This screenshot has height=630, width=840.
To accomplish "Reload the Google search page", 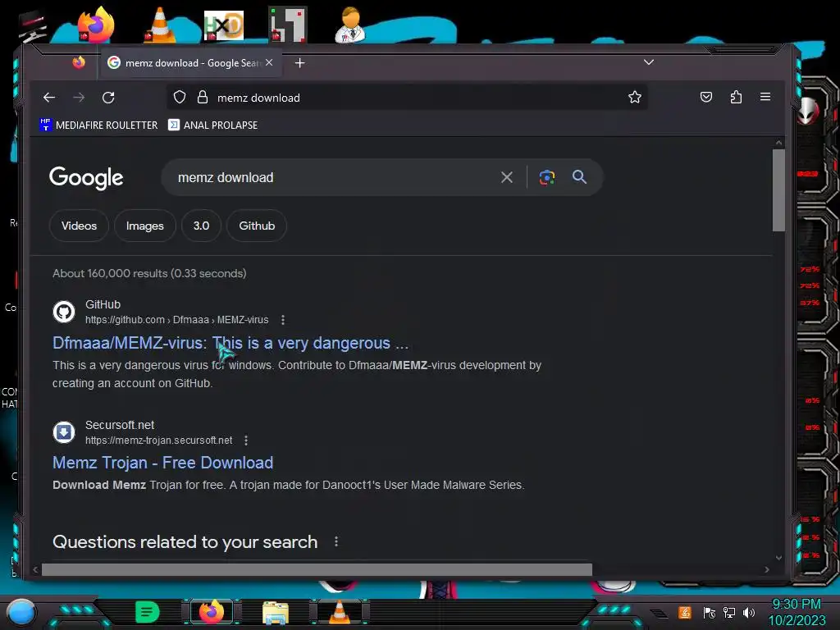I will pos(108,98).
